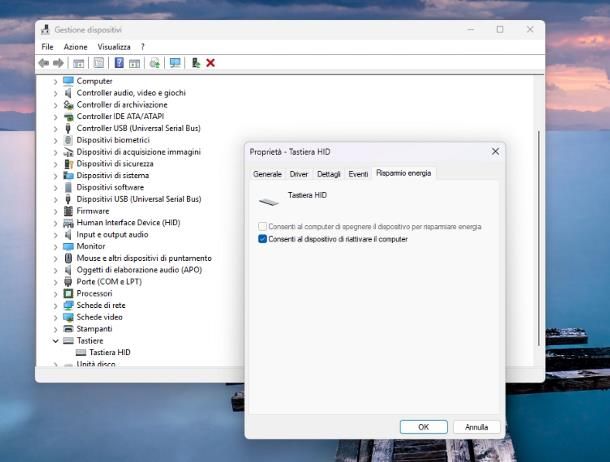Click the Gestione dispositivi title bar icon
The width and height of the screenshot is (610, 462).
tap(46, 30)
